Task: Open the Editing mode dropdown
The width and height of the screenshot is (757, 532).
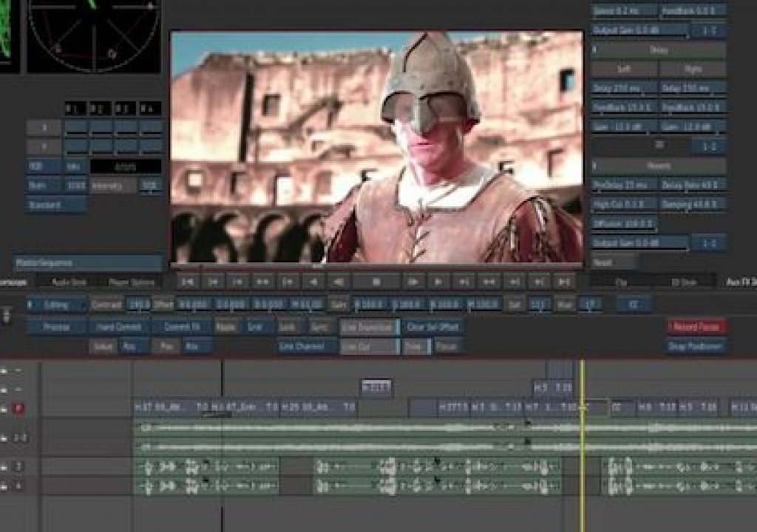Action: point(56,304)
